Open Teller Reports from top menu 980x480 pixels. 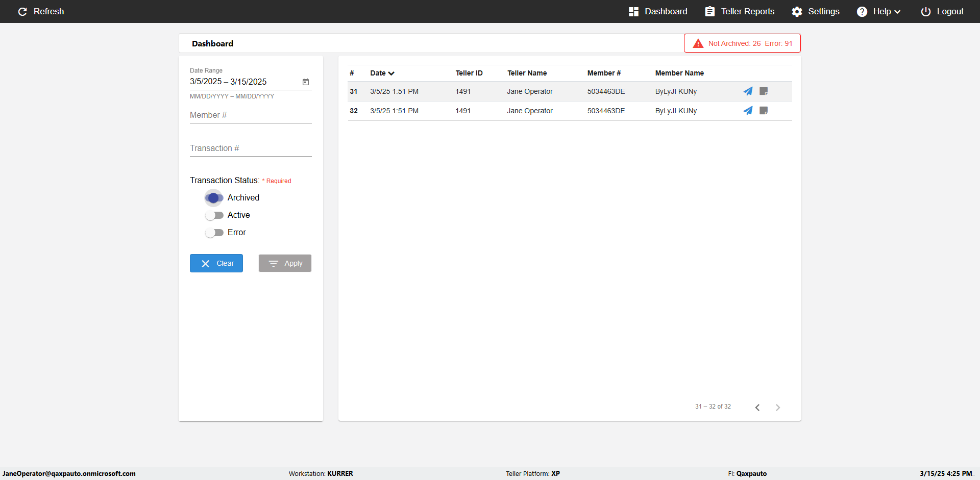(740, 11)
